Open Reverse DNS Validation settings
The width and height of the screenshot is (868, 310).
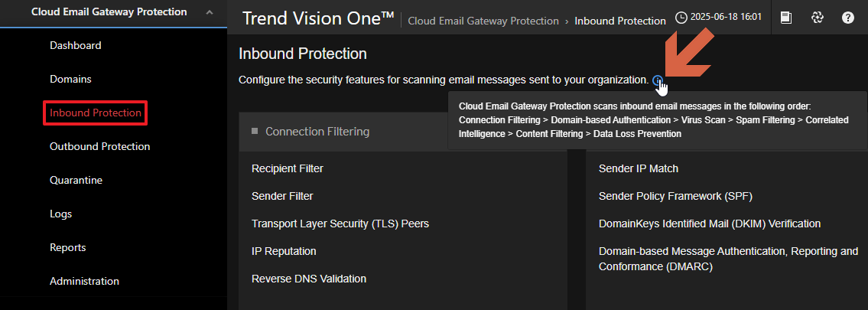coord(309,279)
